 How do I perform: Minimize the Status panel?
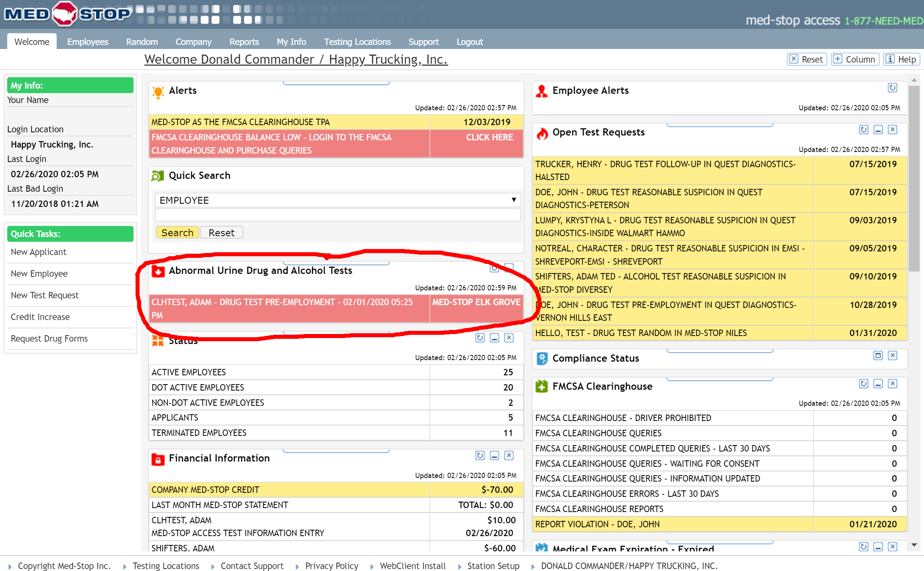[494, 338]
